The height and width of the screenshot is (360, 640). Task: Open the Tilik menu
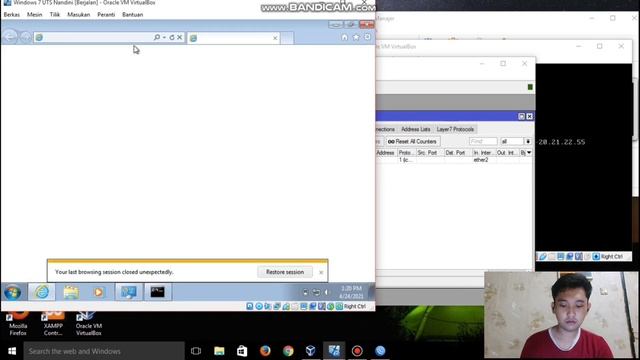pyautogui.click(x=55, y=14)
